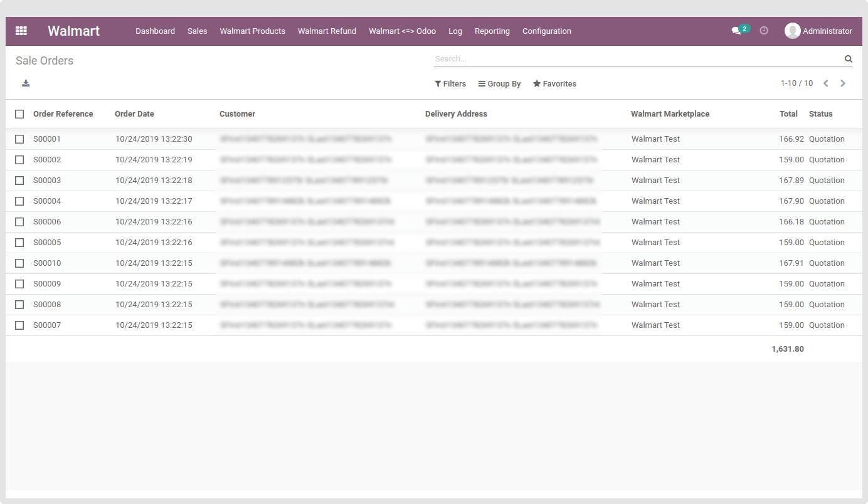The image size is (868, 504).
Task: Expand the Group By dropdown
Action: (499, 84)
